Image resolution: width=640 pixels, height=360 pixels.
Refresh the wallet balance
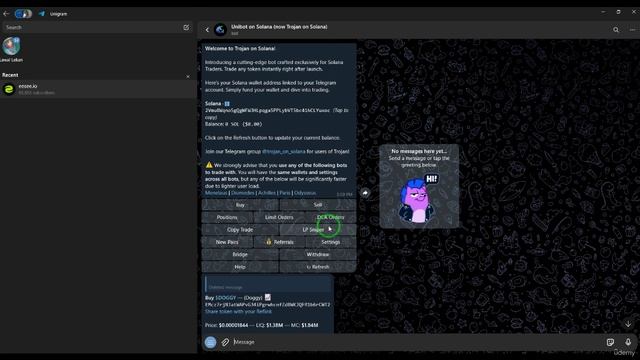point(318,267)
